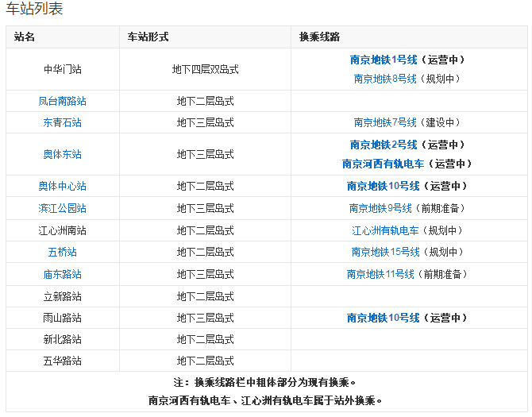Select 地下三层岛式 in the 滨江公园站 row
This screenshot has height=417, width=532.
point(206,208)
